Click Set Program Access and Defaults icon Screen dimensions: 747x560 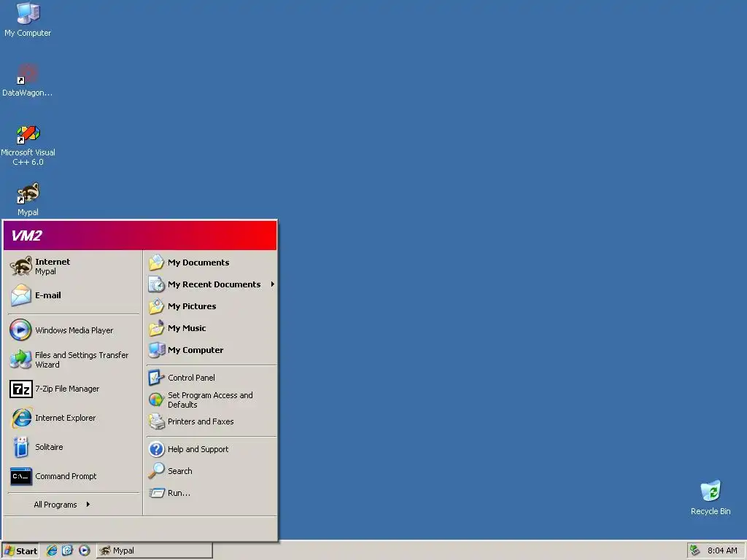[x=156, y=400]
